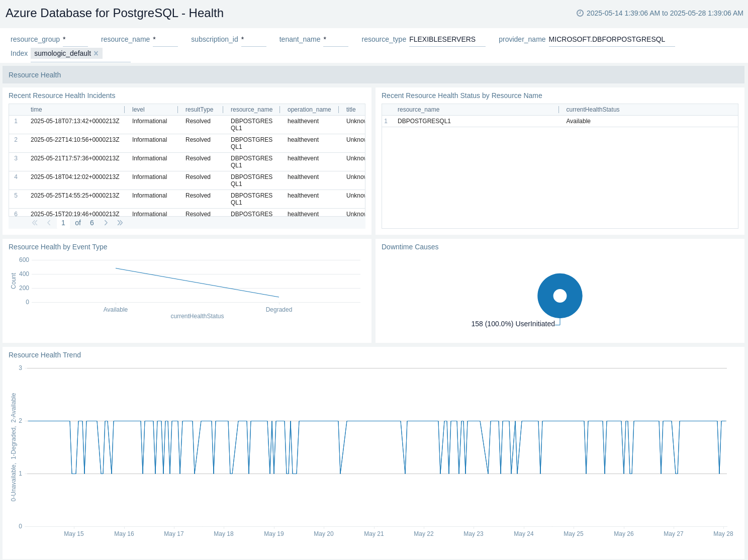Edit the tenant_name filter field
This screenshot has height=560, width=748.
pyautogui.click(x=336, y=39)
